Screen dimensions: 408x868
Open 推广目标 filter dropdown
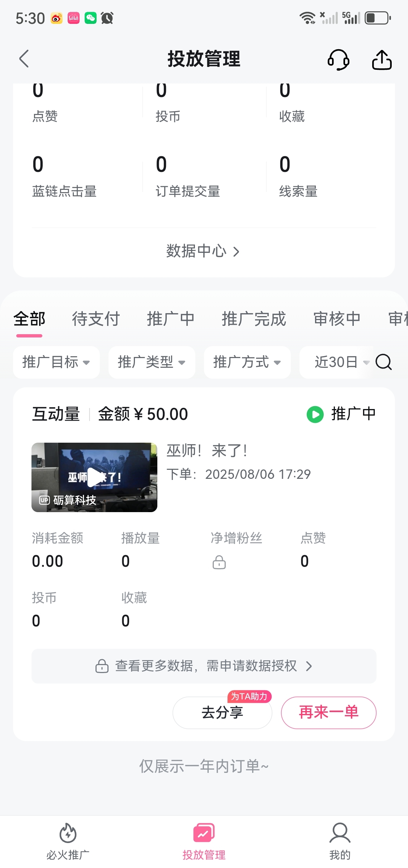[x=56, y=362]
